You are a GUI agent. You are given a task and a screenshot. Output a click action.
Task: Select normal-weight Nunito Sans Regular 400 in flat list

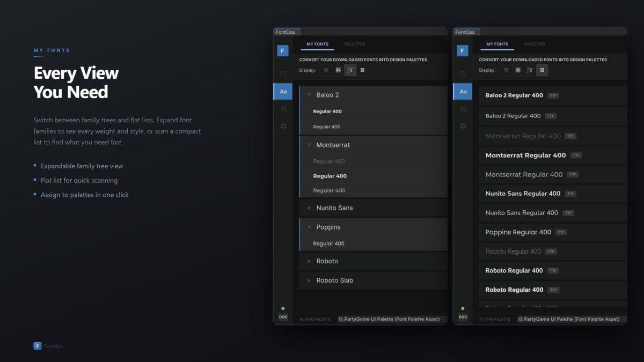(553, 213)
